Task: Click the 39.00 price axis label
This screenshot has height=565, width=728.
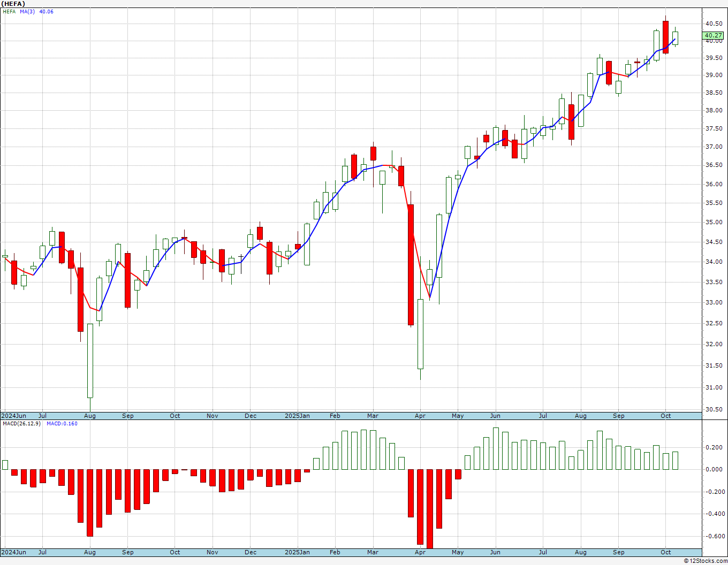Action: 714,75
